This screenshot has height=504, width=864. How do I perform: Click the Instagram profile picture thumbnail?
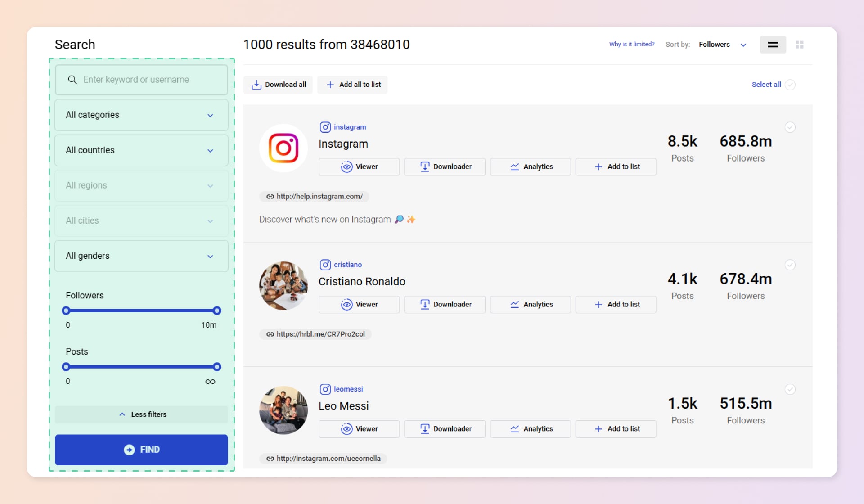click(283, 148)
